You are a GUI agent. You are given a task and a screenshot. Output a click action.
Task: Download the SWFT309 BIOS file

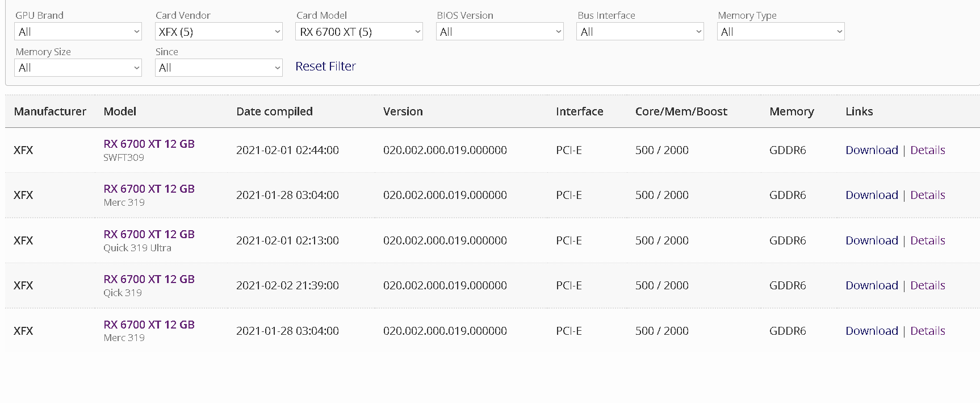tap(872, 150)
